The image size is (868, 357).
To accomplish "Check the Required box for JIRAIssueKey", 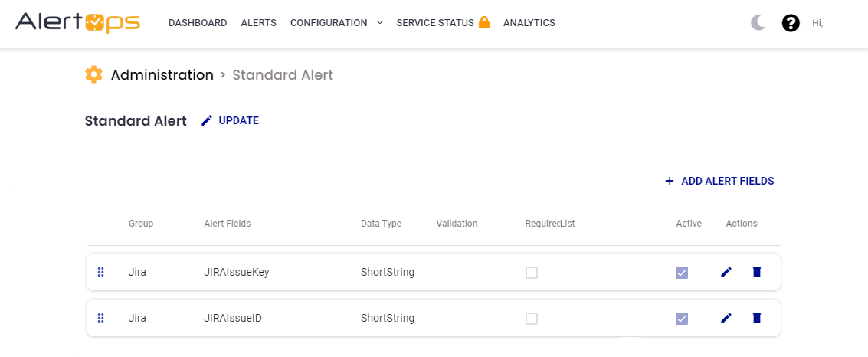I will pos(532,273).
